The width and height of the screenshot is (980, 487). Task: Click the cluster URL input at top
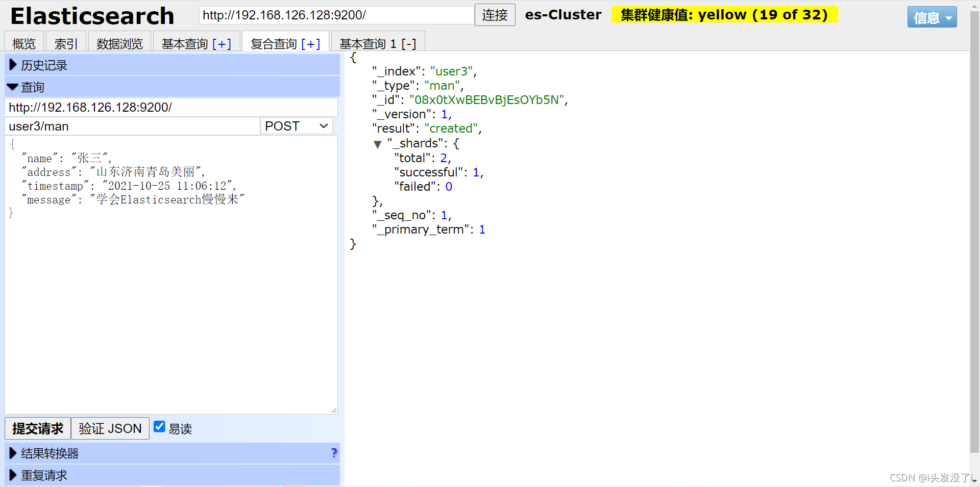pyautogui.click(x=336, y=15)
